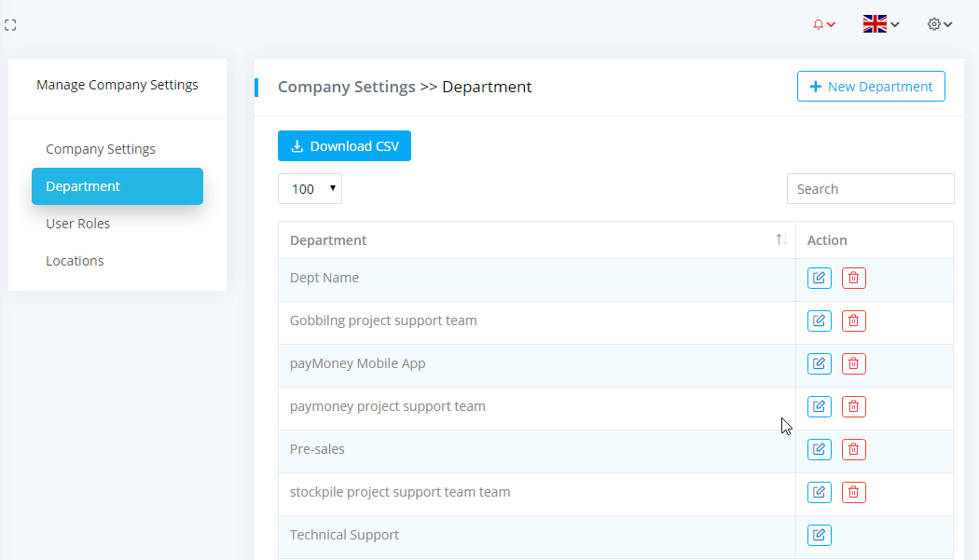Download the department list as CSV
This screenshot has width=979, height=560.
(x=344, y=146)
